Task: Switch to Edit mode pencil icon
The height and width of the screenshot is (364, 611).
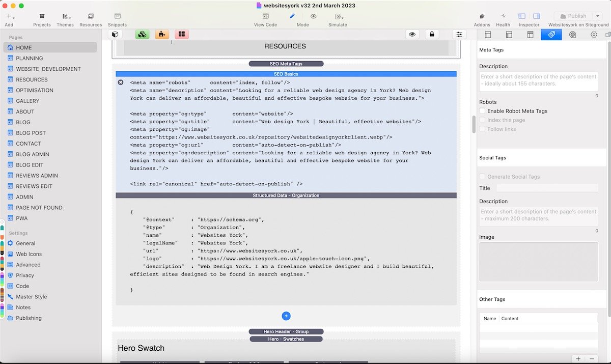Action: [x=292, y=16]
